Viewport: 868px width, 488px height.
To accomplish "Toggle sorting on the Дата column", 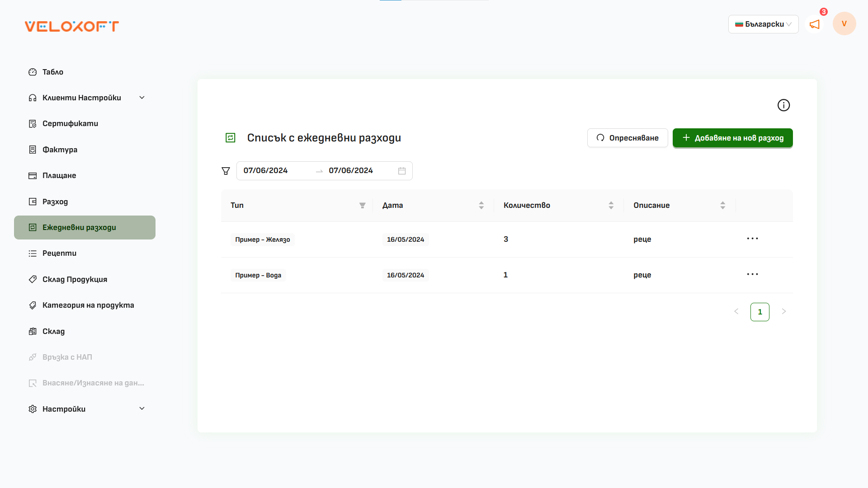I will tap(481, 205).
